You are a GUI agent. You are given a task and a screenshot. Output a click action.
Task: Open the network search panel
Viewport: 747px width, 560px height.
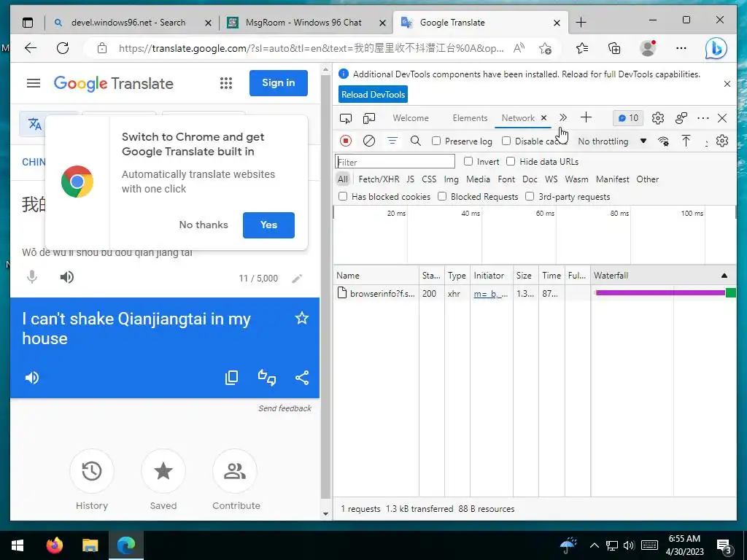coord(415,141)
